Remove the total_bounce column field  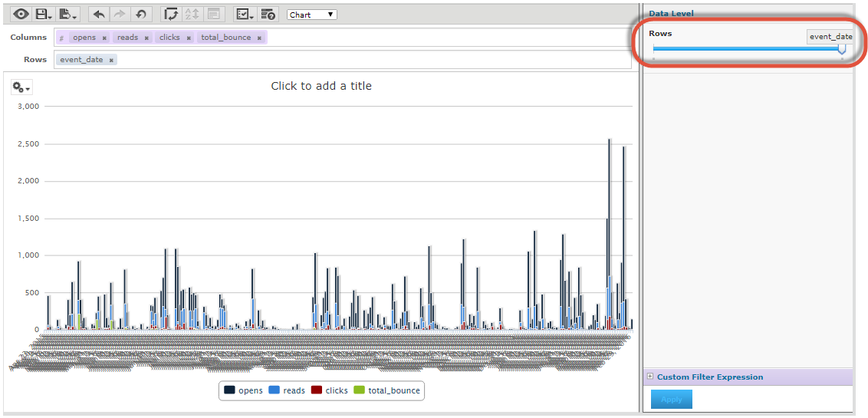[259, 38]
